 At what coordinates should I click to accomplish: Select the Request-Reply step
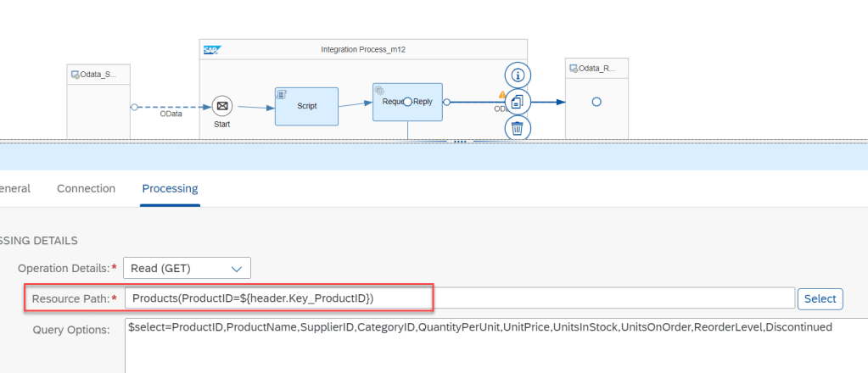[407, 103]
